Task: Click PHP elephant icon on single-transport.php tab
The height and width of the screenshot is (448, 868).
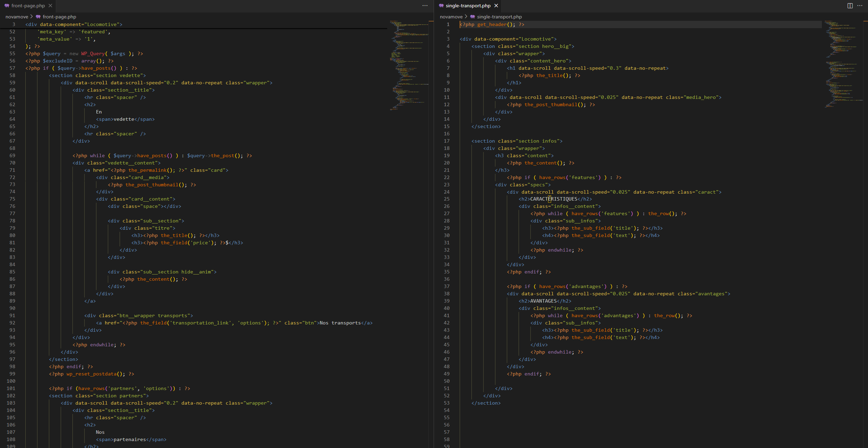Action: coord(441,6)
